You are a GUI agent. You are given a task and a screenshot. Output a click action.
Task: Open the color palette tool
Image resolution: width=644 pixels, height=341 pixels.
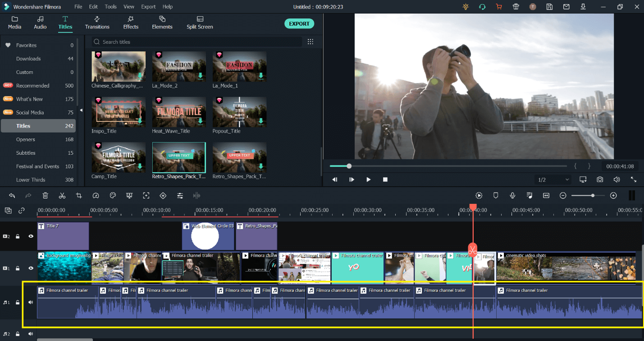(113, 195)
